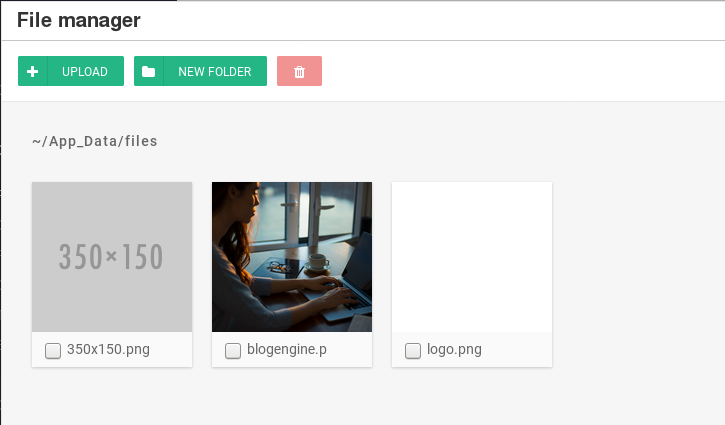This screenshot has height=425, width=725.
Task: Click the coffee cup in the blogengine photo
Action: pyautogui.click(x=318, y=262)
